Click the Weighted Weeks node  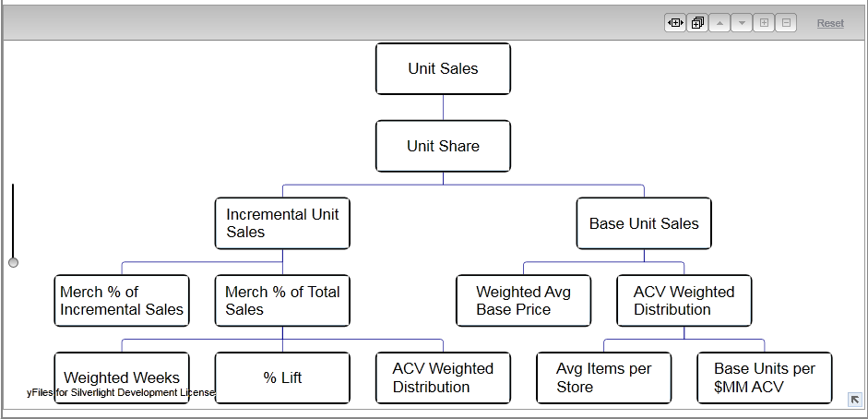(122, 377)
